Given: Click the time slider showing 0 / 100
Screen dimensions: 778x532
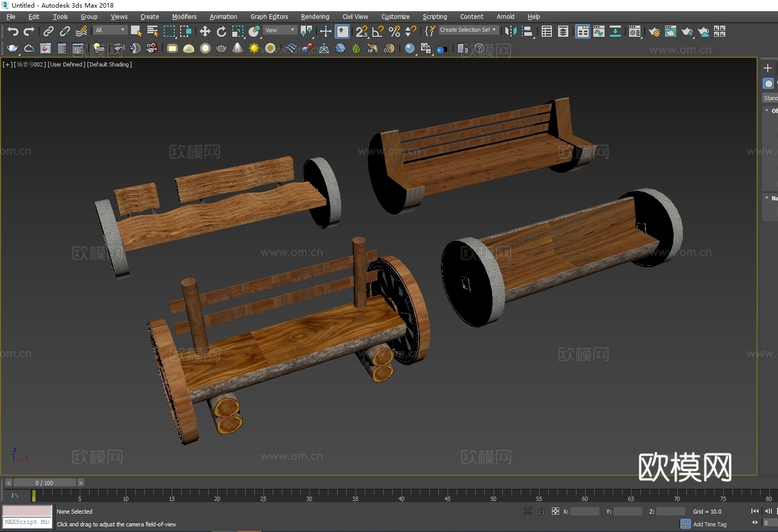Looking at the screenshot, I should tap(45, 483).
